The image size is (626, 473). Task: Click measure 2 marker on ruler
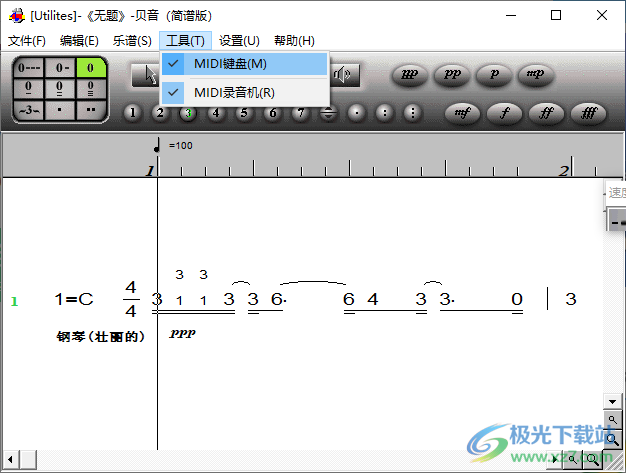click(564, 171)
